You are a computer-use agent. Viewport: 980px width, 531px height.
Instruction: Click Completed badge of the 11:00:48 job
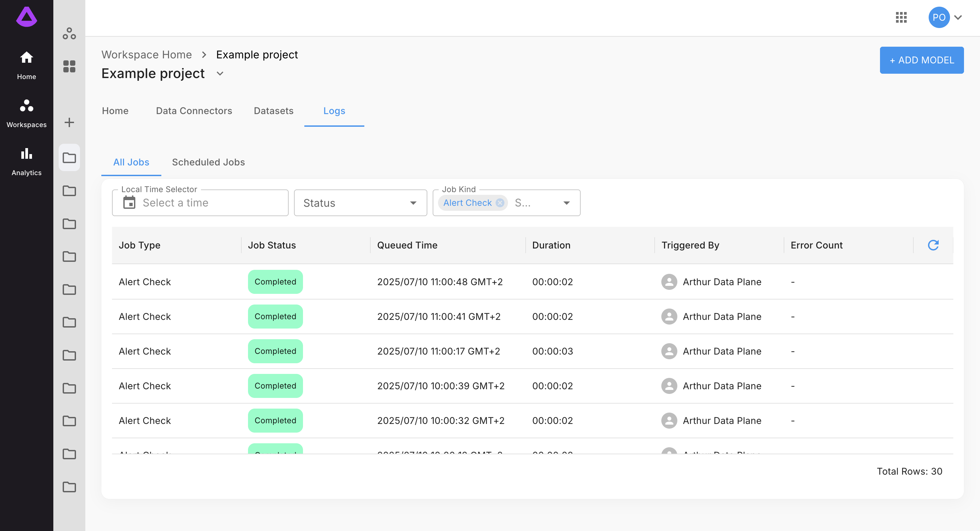[275, 282]
